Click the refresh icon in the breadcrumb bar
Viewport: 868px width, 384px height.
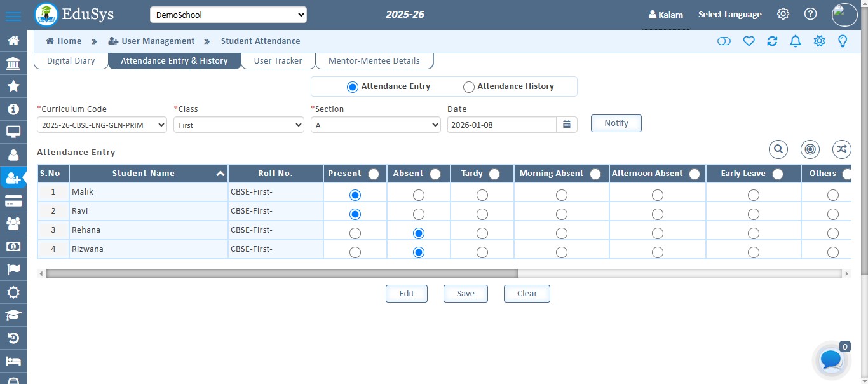pyautogui.click(x=772, y=41)
